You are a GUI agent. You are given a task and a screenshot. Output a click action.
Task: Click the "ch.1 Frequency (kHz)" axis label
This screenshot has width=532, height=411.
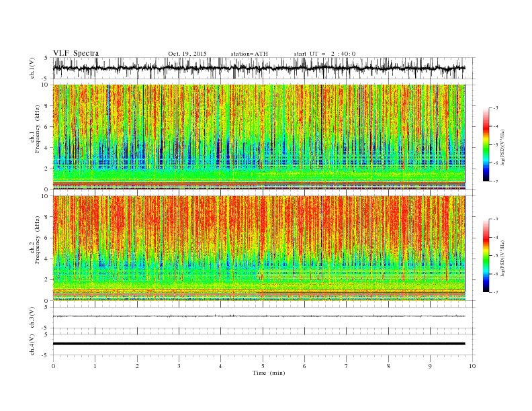tap(34, 129)
